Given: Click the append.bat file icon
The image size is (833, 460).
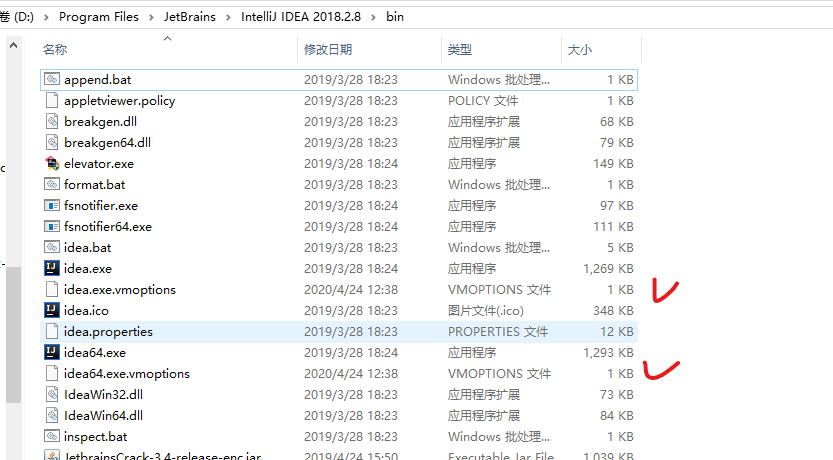Looking at the screenshot, I should tap(52, 80).
